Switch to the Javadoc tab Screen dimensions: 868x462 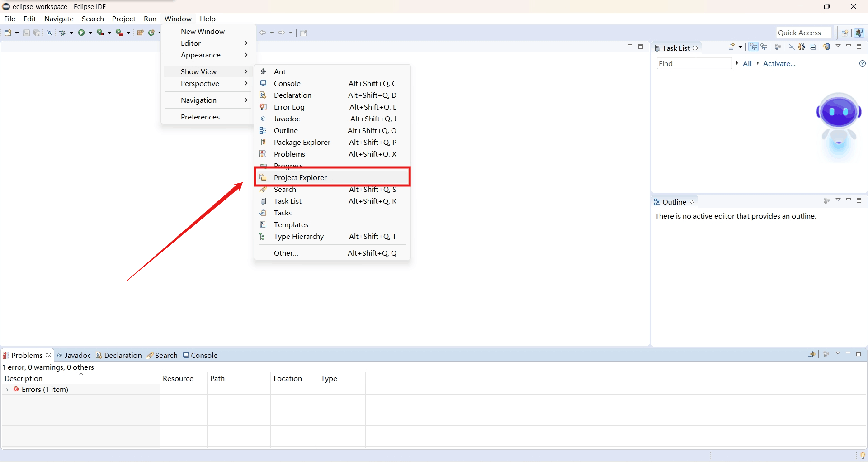point(74,355)
